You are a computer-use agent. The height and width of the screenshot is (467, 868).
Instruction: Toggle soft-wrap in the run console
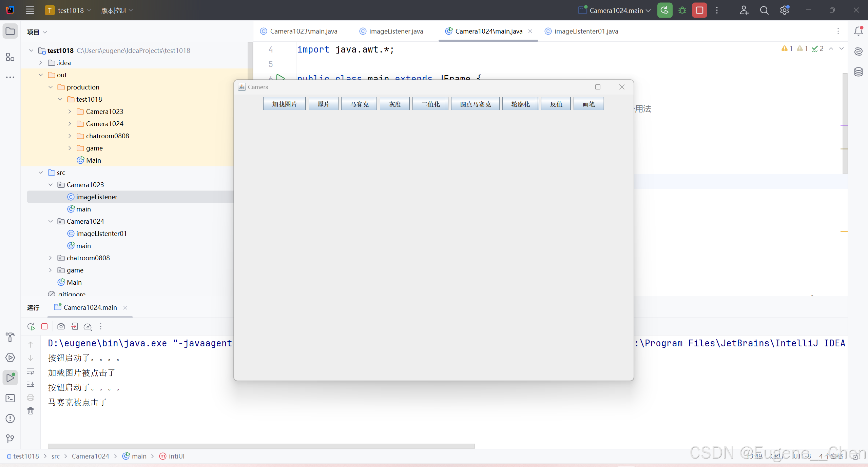[x=31, y=371]
